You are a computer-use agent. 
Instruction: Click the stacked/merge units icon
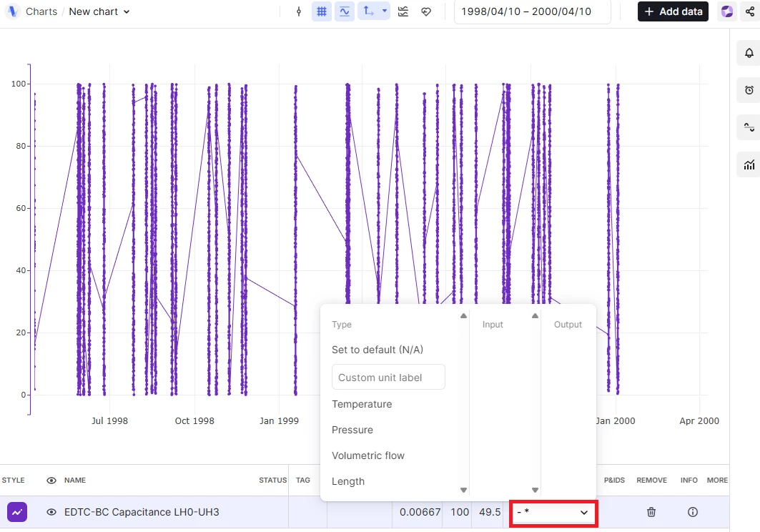(x=403, y=11)
